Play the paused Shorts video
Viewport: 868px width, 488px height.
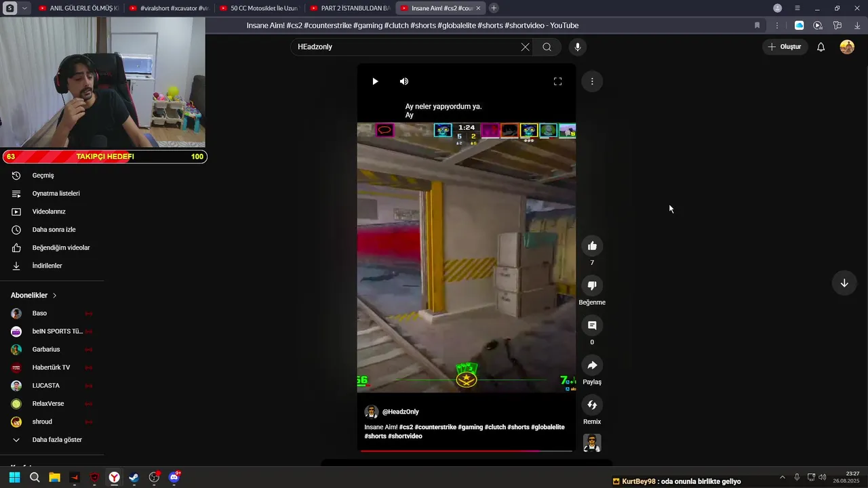375,81
